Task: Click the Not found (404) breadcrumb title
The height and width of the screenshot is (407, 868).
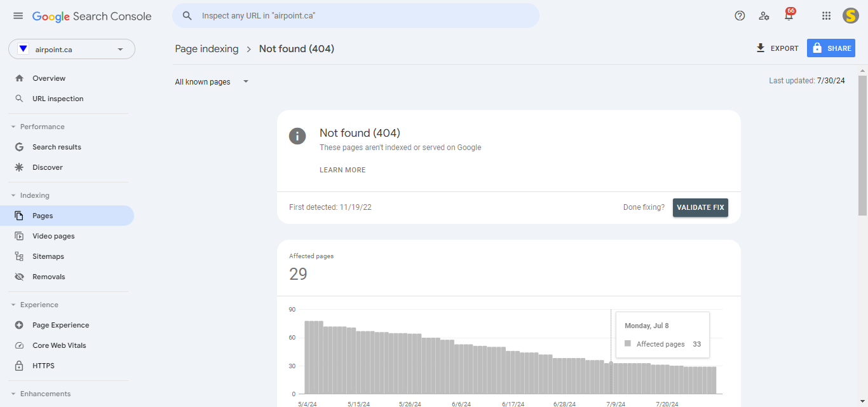Action: [x=297, y=49]
